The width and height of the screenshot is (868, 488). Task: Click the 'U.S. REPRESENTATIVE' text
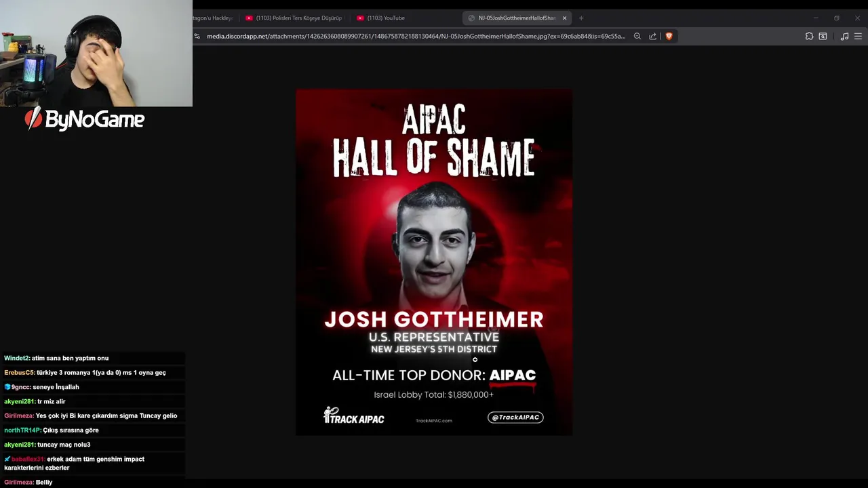(x=434, y=337)
